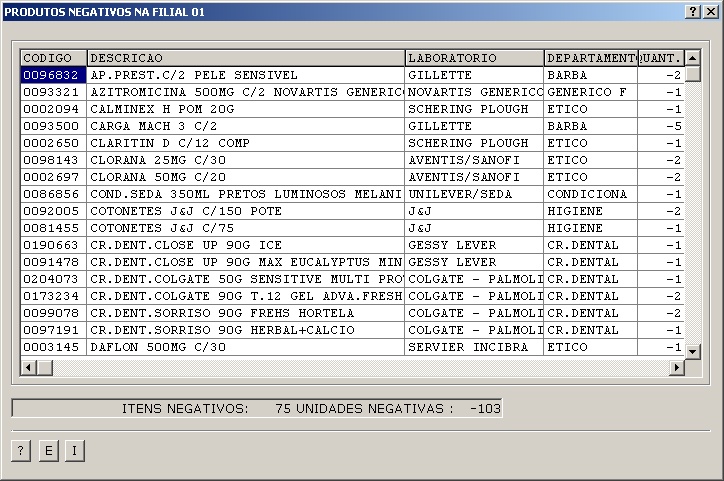The height and width of the screenshot is (481, 724).
Task: Select code cell 0003145
Action: pos(54,347)
